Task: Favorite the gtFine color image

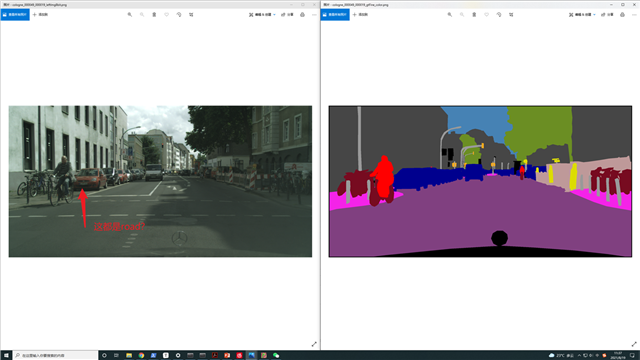Action: click(487, 15)
